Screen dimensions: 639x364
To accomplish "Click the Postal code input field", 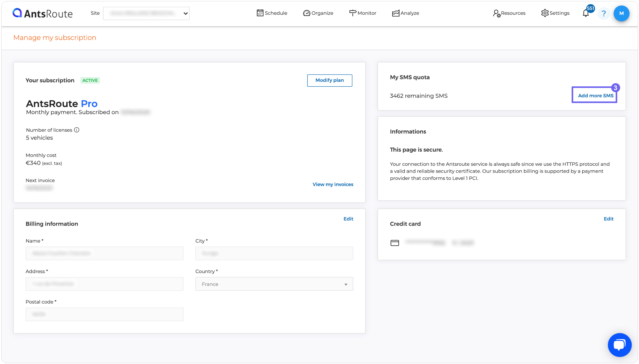I will 105,314.
